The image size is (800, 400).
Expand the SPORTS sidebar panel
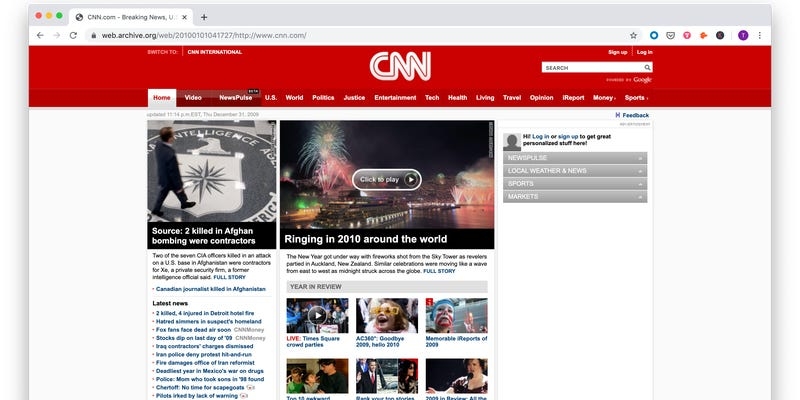pos(575,184)
